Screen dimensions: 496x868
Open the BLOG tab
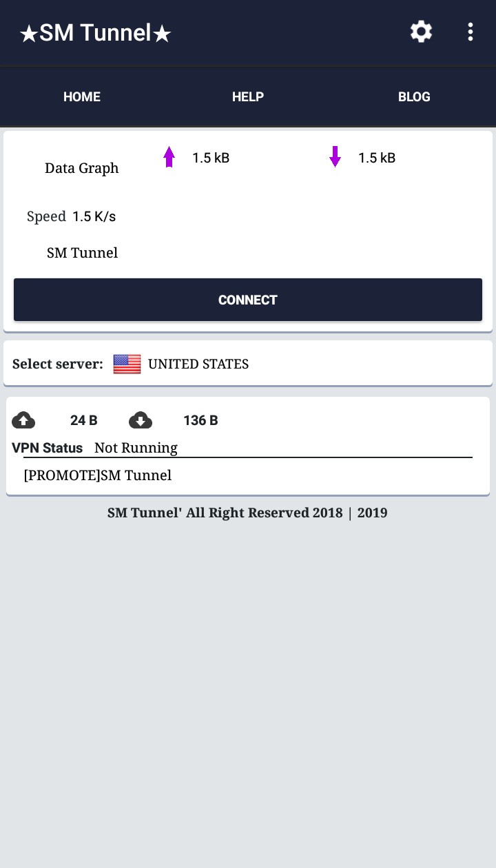click(414, 97)
